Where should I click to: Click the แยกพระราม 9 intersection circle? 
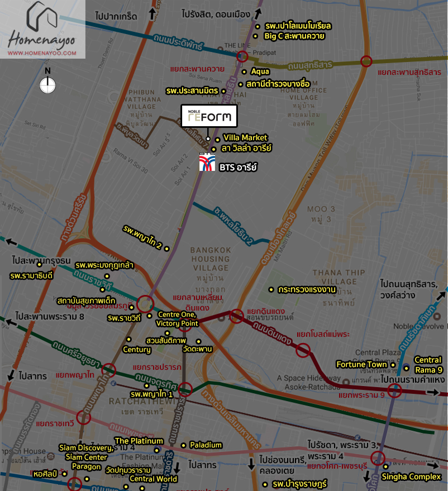pos(394,390)
